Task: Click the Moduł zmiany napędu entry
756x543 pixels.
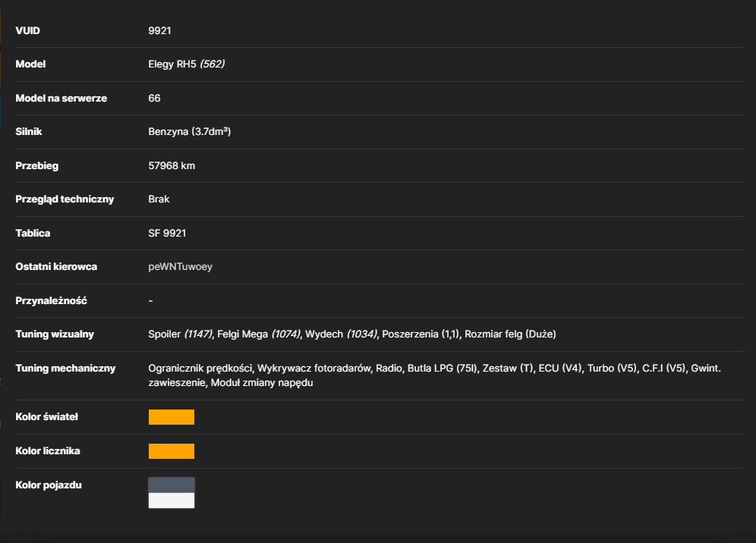Action: pos(262,382)
